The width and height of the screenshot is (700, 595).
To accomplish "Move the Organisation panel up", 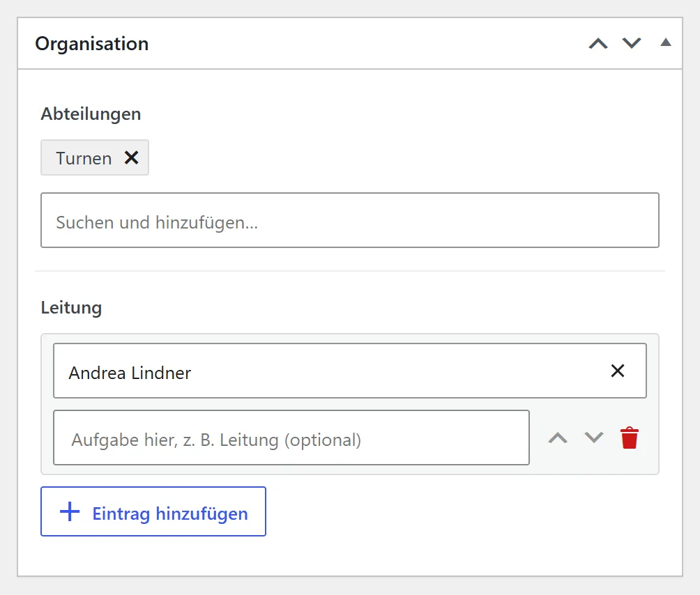I will tap(598, 43).
